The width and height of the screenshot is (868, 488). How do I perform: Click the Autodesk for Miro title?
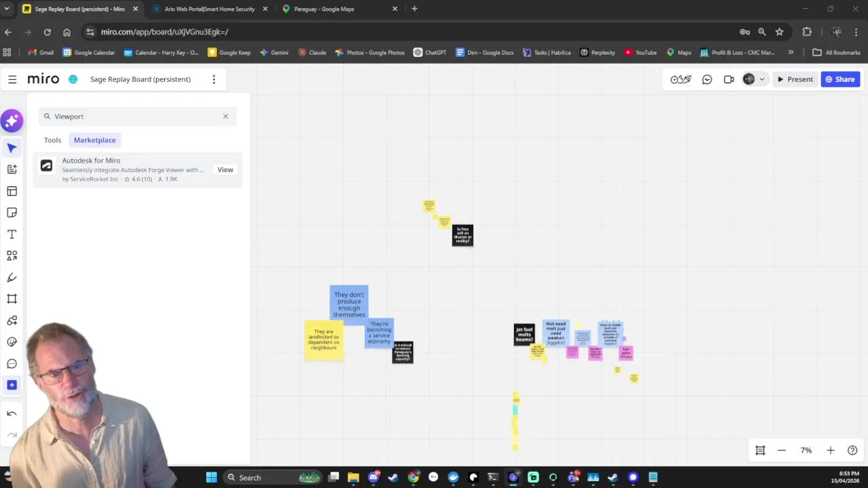coord(91,161)
